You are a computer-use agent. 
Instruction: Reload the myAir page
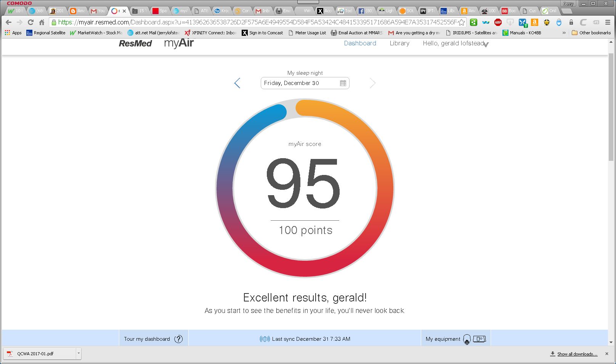(30, 22)
